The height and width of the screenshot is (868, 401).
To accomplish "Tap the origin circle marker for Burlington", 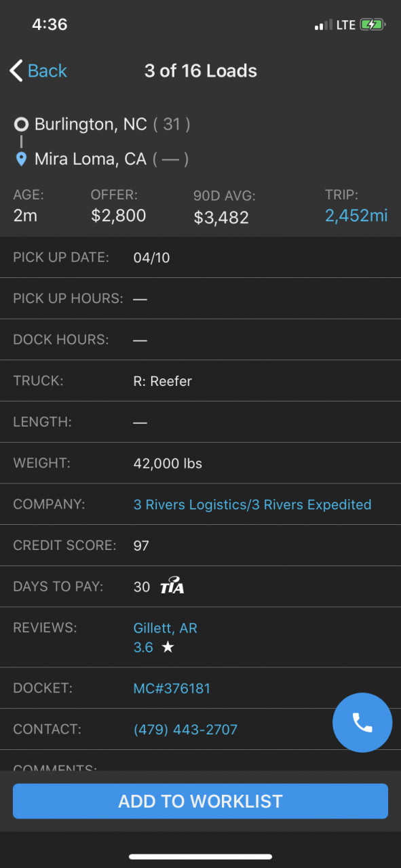I will point(22,124).
